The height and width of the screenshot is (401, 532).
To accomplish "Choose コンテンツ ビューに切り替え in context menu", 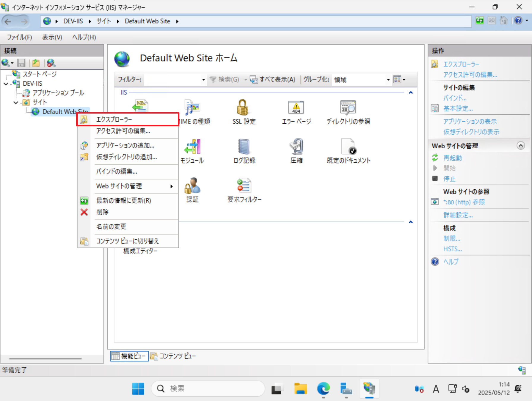I will pyautogui.click(x=128, y=241).
